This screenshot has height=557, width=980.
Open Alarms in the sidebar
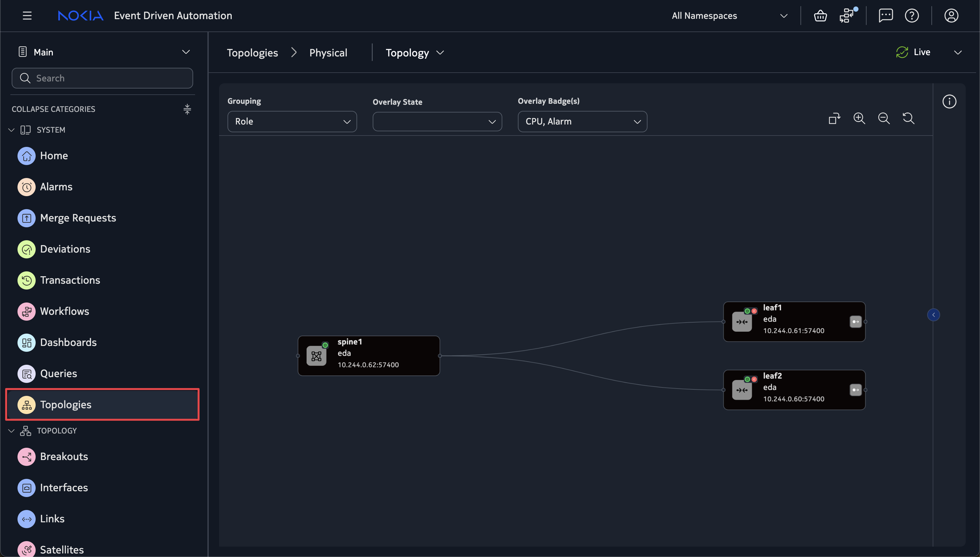[x=102, y=187]
